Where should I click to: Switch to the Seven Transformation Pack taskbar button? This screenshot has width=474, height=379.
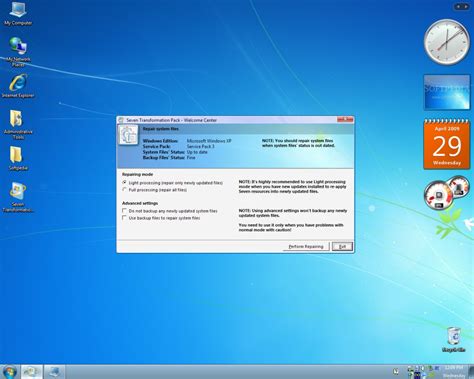point(32,372)
